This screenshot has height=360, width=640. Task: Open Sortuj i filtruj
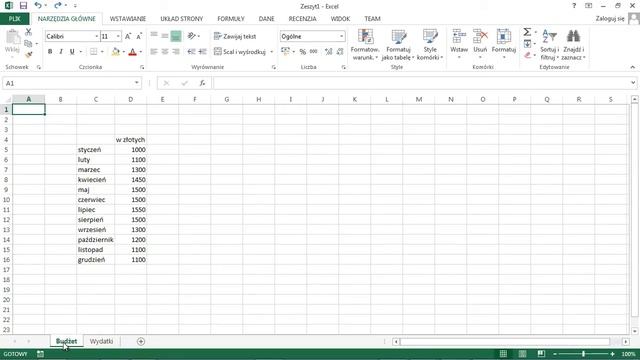point(549,44)
